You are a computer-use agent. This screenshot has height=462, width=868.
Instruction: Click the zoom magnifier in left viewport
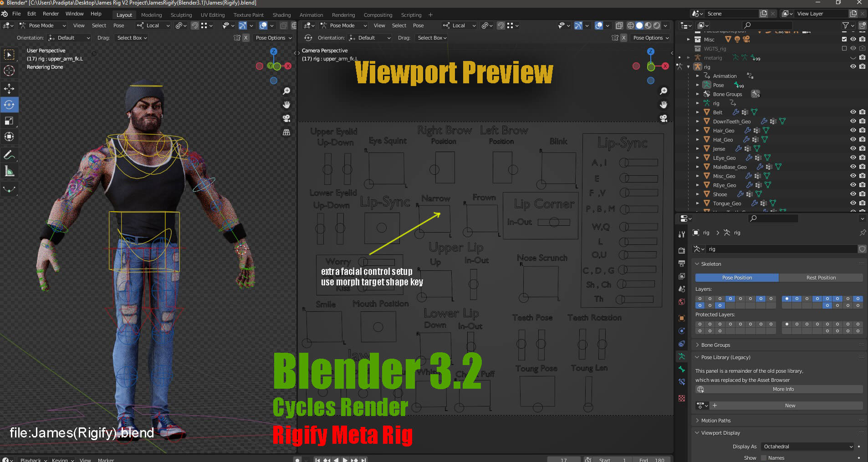coord(286,91)
